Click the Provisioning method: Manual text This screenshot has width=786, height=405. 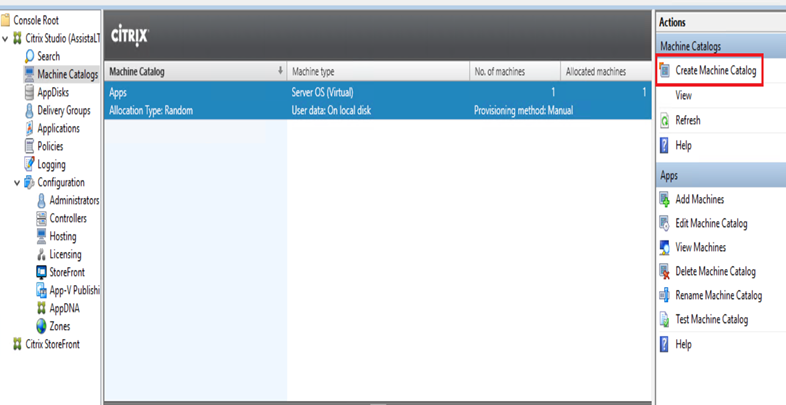click(x=523, y=110)
